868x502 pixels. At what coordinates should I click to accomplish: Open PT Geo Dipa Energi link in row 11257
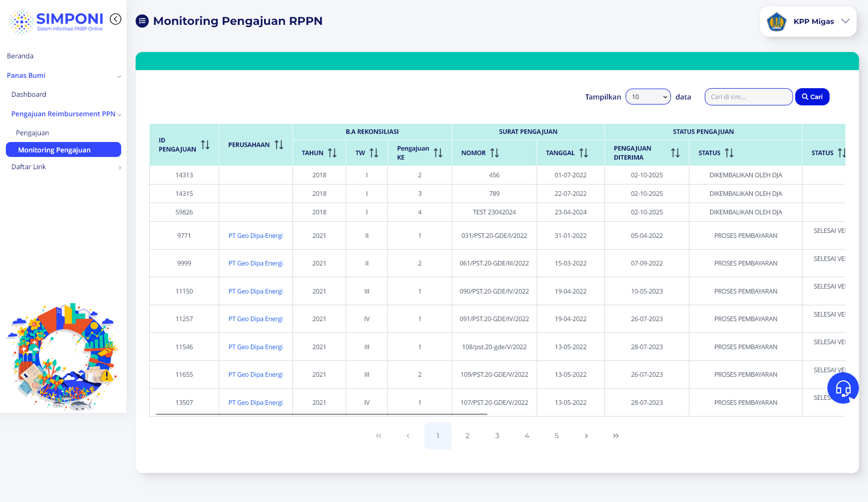coord(255,319)
